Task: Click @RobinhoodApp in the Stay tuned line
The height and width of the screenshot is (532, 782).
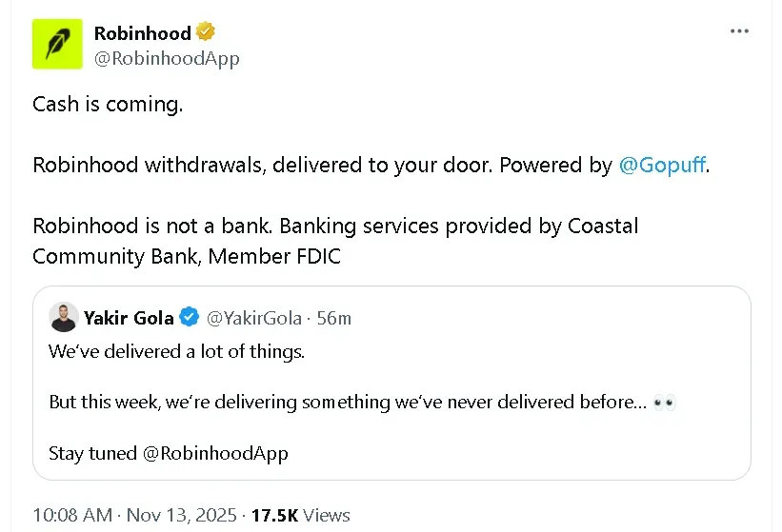Action: (x=215, y=453)
